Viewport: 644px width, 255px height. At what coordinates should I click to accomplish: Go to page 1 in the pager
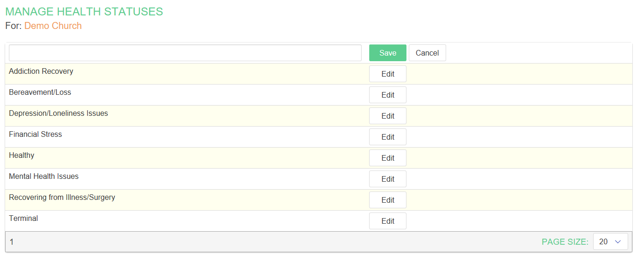pos(12,242)
